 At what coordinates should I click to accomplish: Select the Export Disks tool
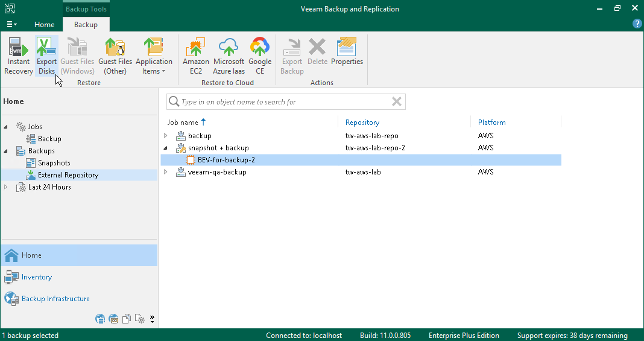point(46,56)
